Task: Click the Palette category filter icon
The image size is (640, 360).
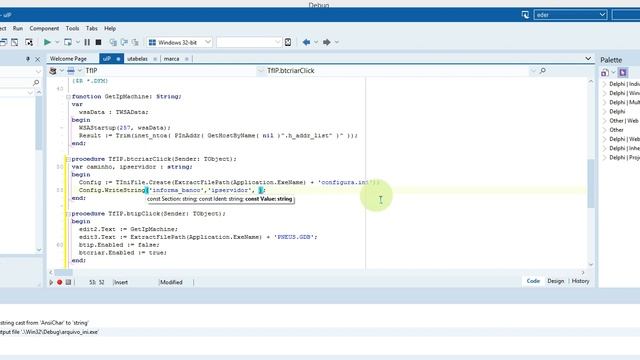Action: (605, 73)
